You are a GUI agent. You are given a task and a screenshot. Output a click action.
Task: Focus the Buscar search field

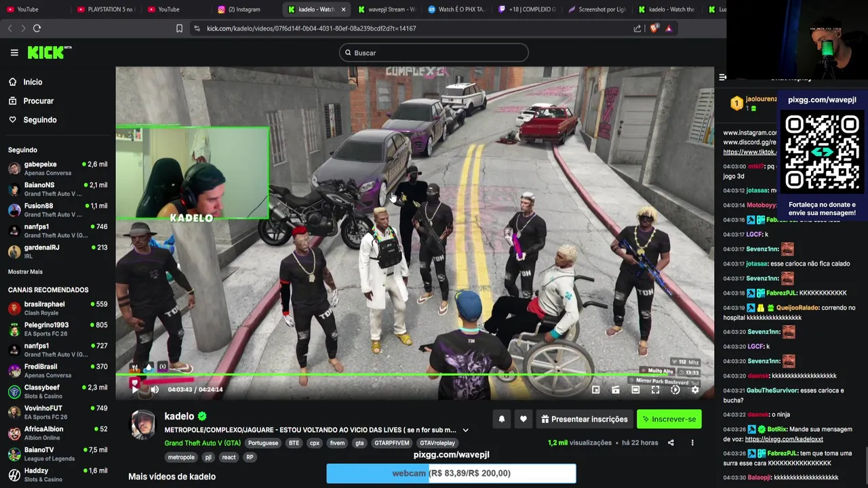click(x=433, y=53)
